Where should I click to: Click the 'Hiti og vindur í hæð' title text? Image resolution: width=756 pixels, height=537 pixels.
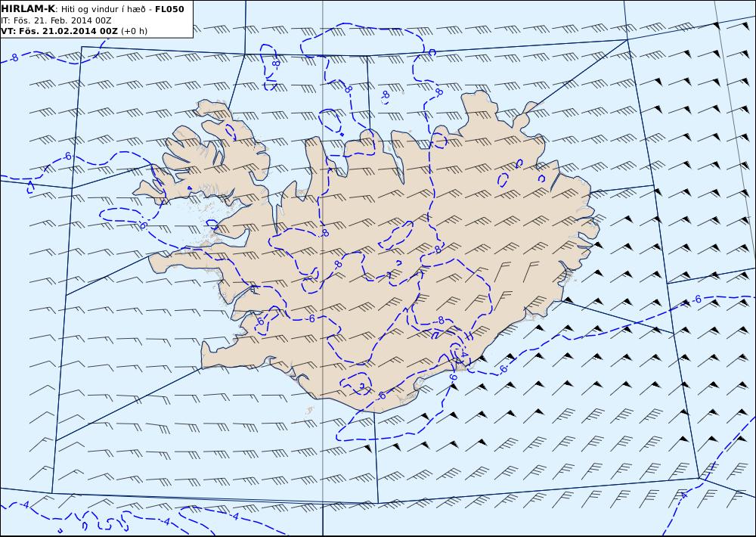(x=103, y=9)
